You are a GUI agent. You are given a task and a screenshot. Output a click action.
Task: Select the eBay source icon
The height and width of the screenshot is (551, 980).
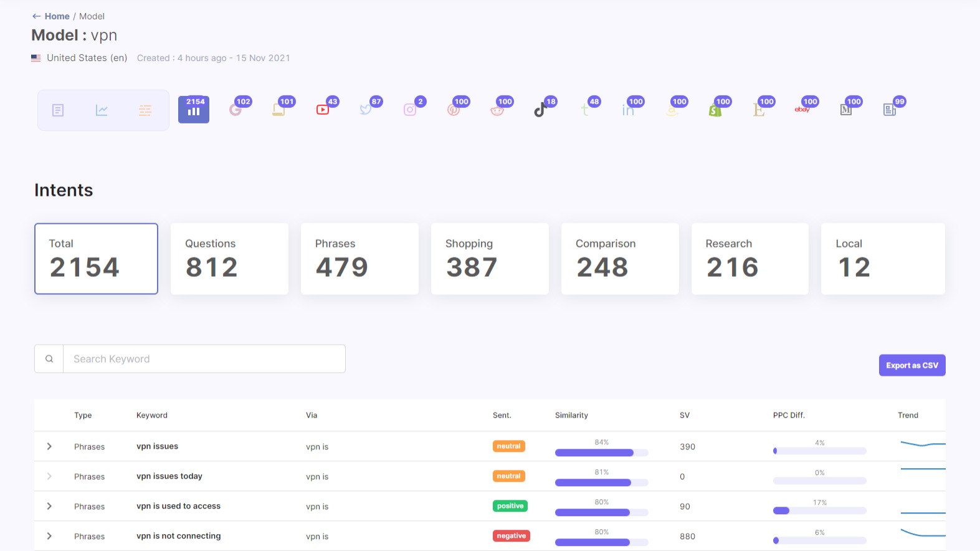(x=802, y=110)
